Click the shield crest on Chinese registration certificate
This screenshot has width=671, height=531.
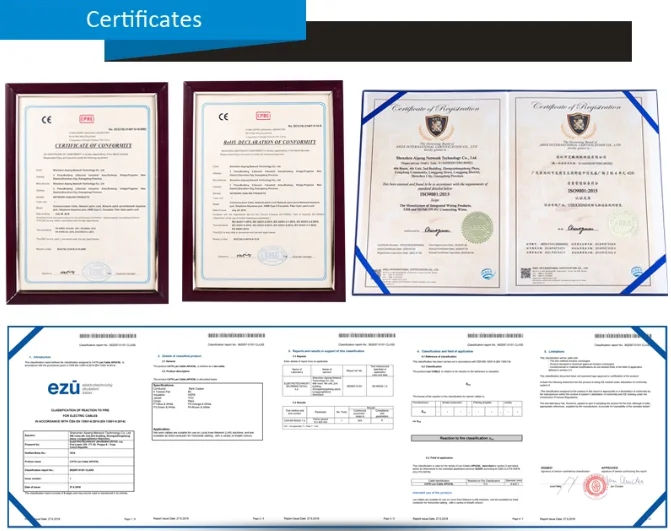578,124
